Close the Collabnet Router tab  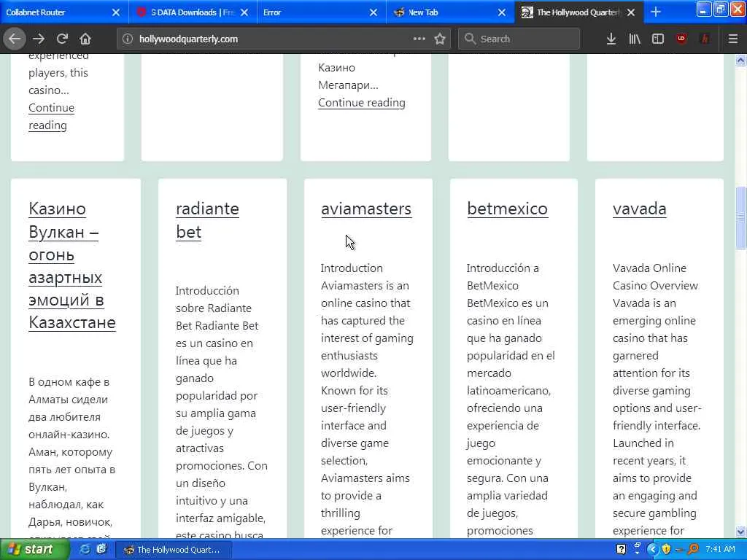click(x=116, y=12)
